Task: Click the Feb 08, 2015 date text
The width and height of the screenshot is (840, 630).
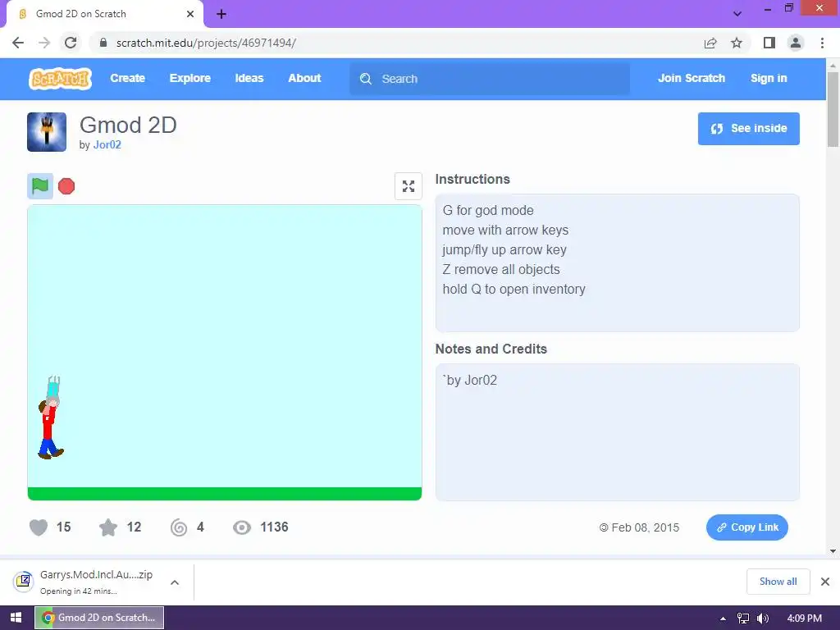Action: coord(645,527)
